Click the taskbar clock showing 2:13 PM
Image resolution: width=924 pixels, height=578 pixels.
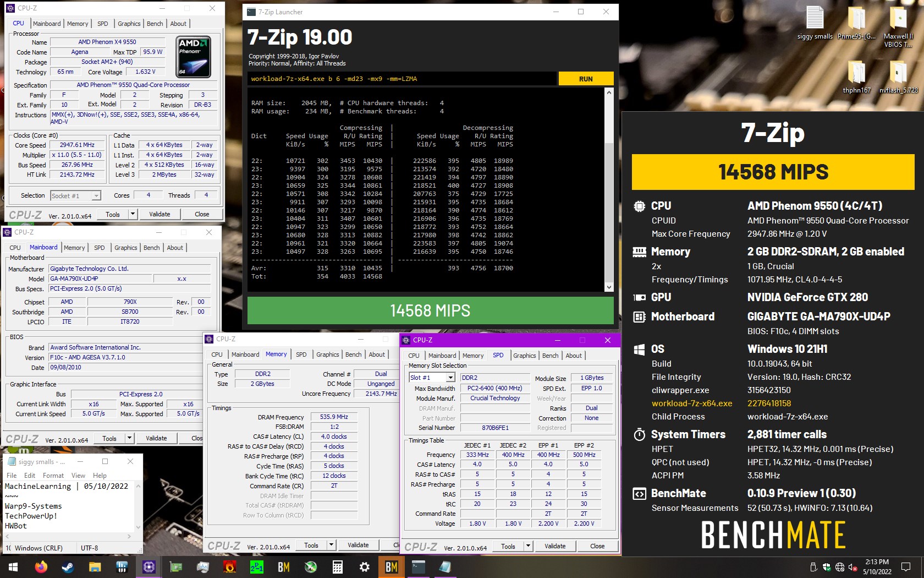coord(877,567)
